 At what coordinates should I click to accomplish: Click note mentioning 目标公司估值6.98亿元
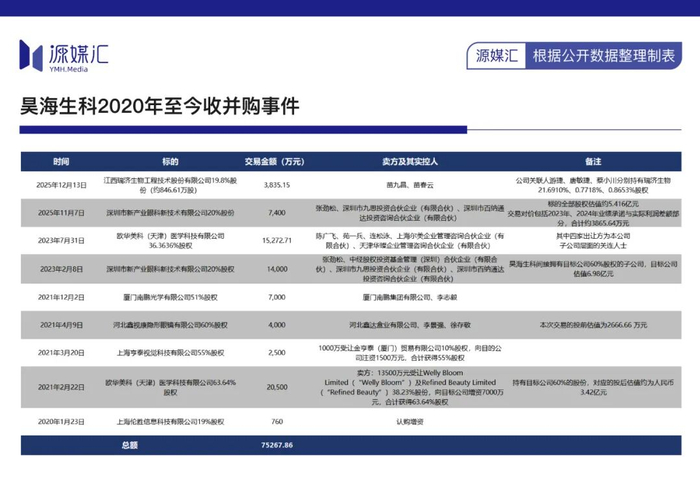point(593,269)
